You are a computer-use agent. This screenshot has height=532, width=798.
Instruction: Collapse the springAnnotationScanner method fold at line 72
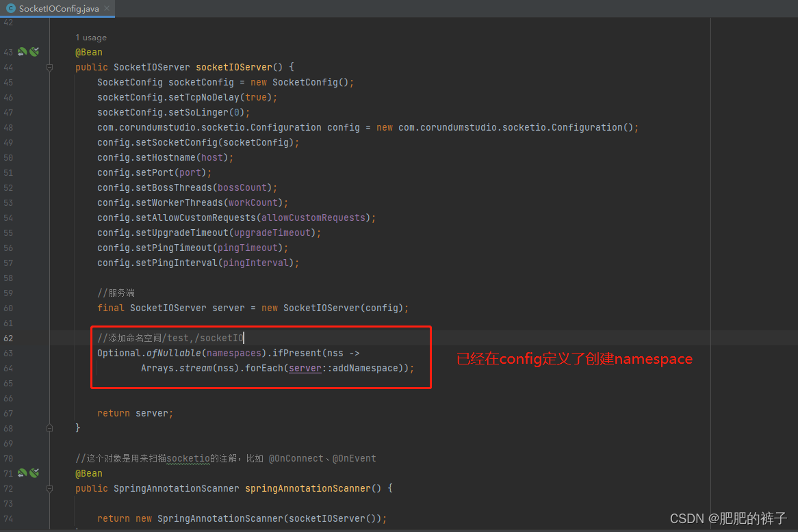click(x=49, y=489)
